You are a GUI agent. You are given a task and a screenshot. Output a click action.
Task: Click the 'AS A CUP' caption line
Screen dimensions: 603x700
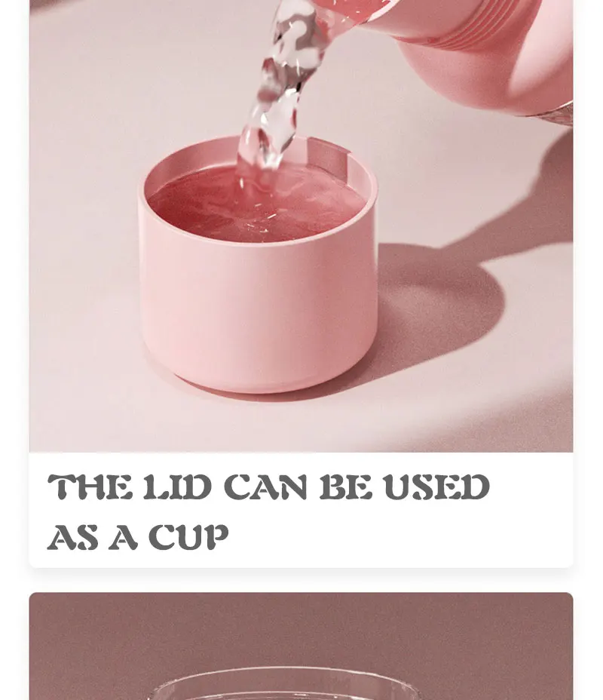(x=138, y=536)
